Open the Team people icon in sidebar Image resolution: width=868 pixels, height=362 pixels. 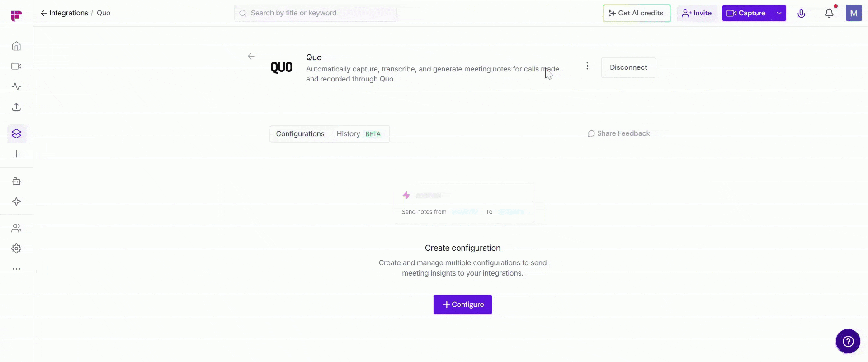coord(16,229)
